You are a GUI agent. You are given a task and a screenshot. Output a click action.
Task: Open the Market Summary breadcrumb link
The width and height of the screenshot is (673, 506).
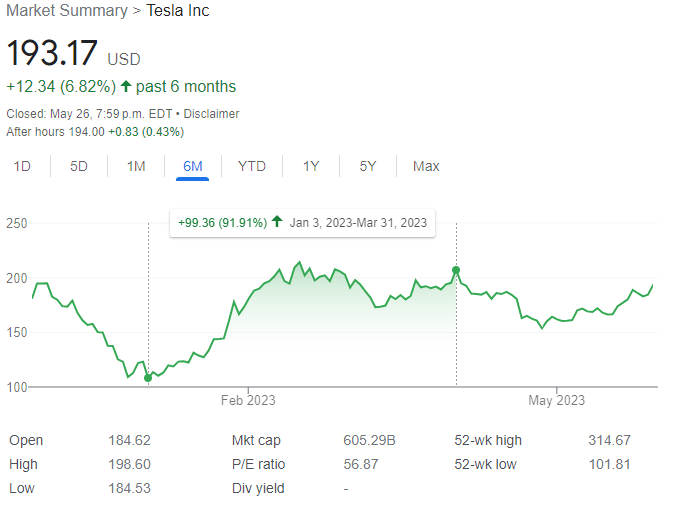point(67,11)
